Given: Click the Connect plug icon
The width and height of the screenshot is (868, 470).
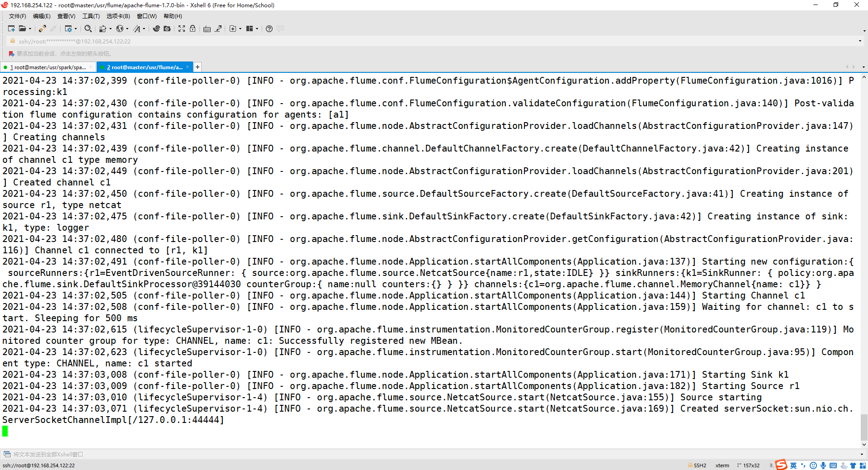Looking at the screenshot, I should (x=42, y=28).
